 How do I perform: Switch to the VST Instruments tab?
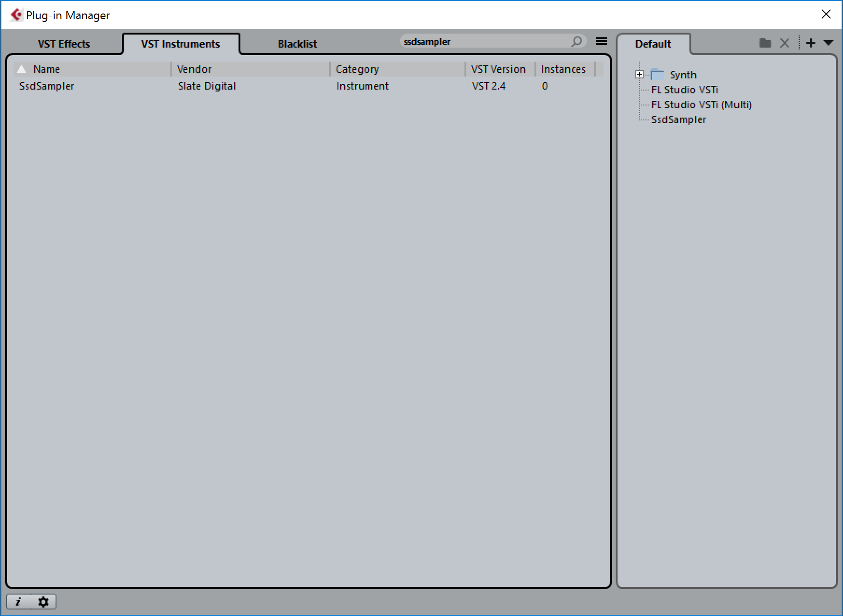point(181,44)
